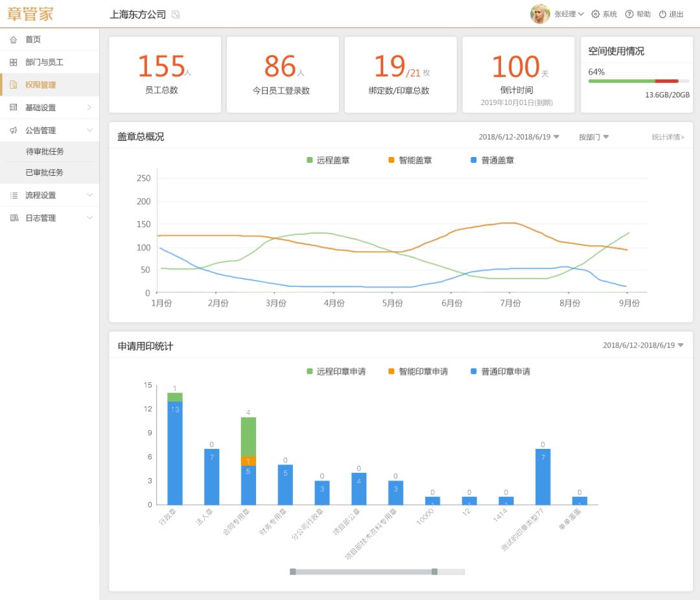
Task: Click the 系统 text in the header
Action: tap(610, 14)
